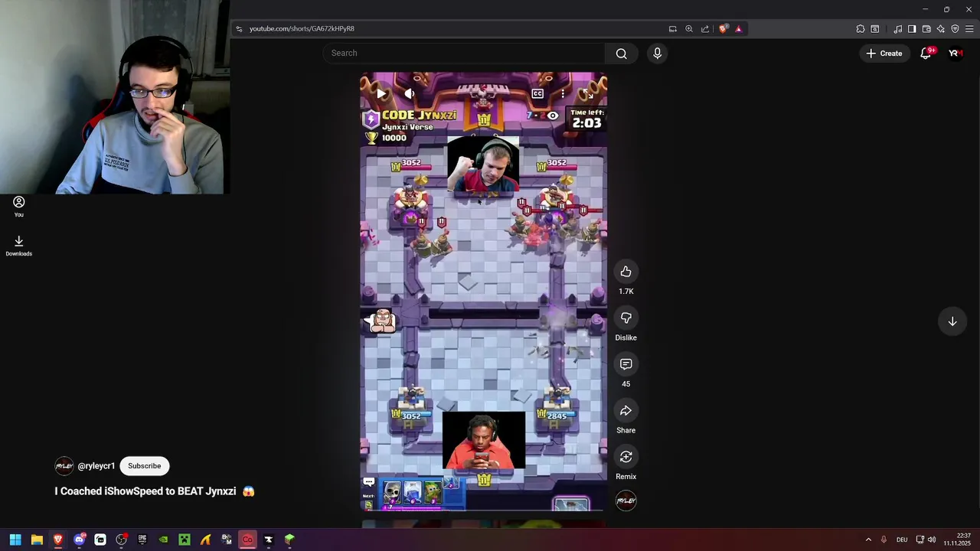The image size is (980, 551).
Task: Open Brave Shields lion icon
Action: pos(723,28)
